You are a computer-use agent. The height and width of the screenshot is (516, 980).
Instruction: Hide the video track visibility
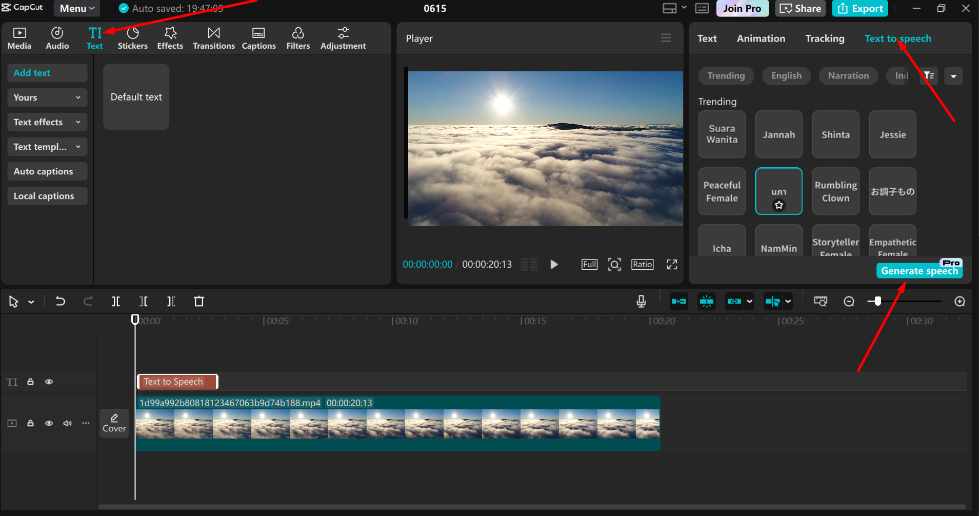point(49,423)
